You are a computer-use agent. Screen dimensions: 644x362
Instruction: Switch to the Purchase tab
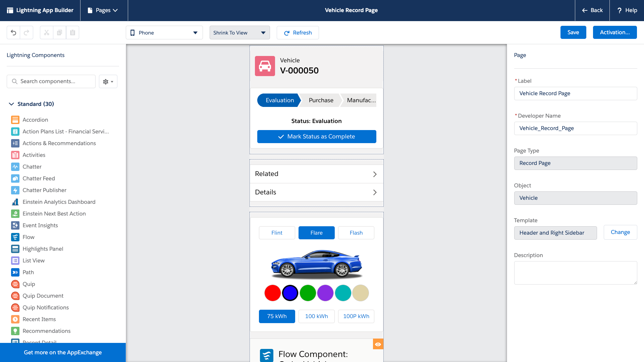(321, 100)
